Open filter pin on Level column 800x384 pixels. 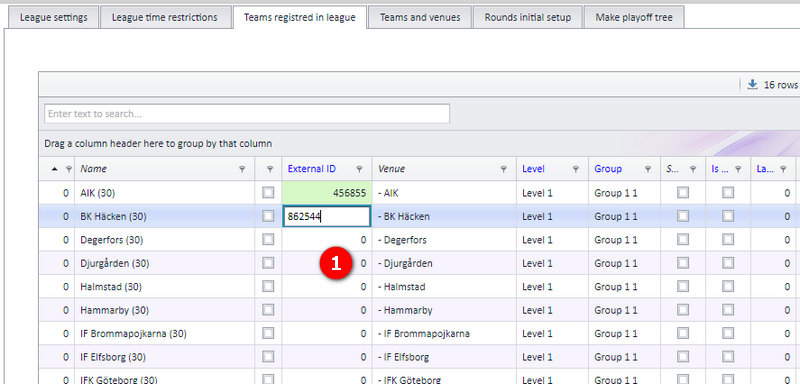[576, 169]
